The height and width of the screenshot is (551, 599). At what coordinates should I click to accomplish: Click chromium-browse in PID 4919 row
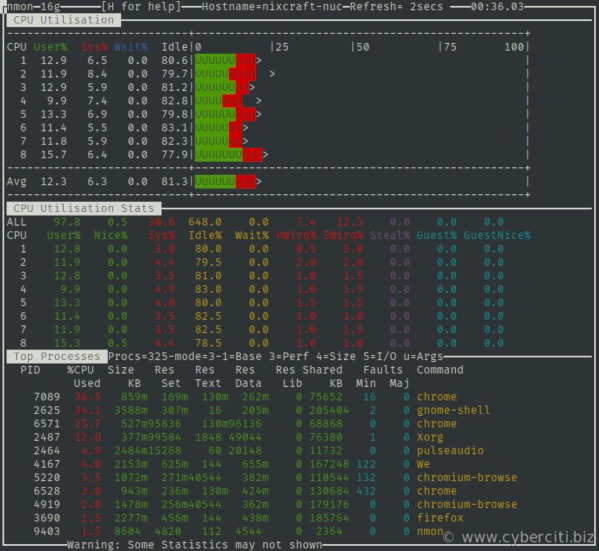467,504
